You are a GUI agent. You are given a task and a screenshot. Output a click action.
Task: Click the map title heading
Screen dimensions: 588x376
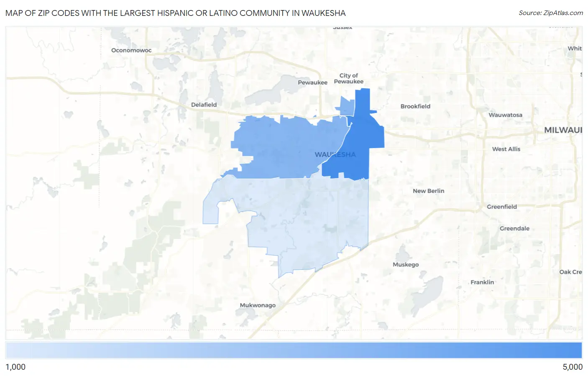pos(176,13)
